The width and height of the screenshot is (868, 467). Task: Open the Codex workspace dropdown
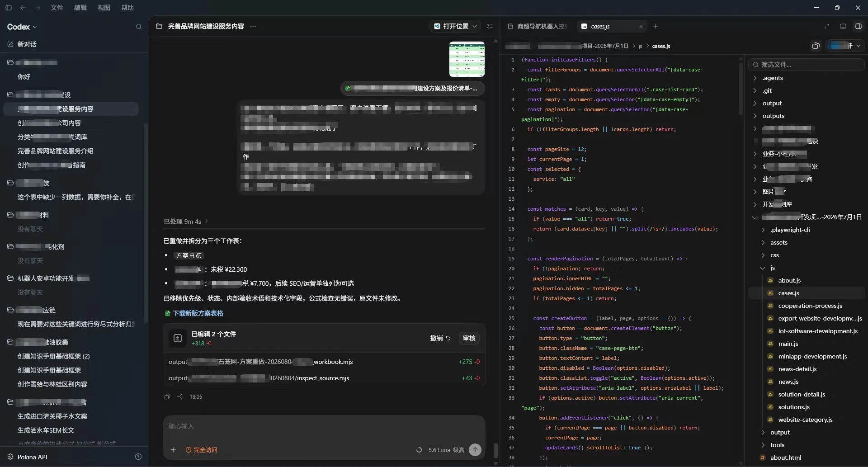point(22,27)
